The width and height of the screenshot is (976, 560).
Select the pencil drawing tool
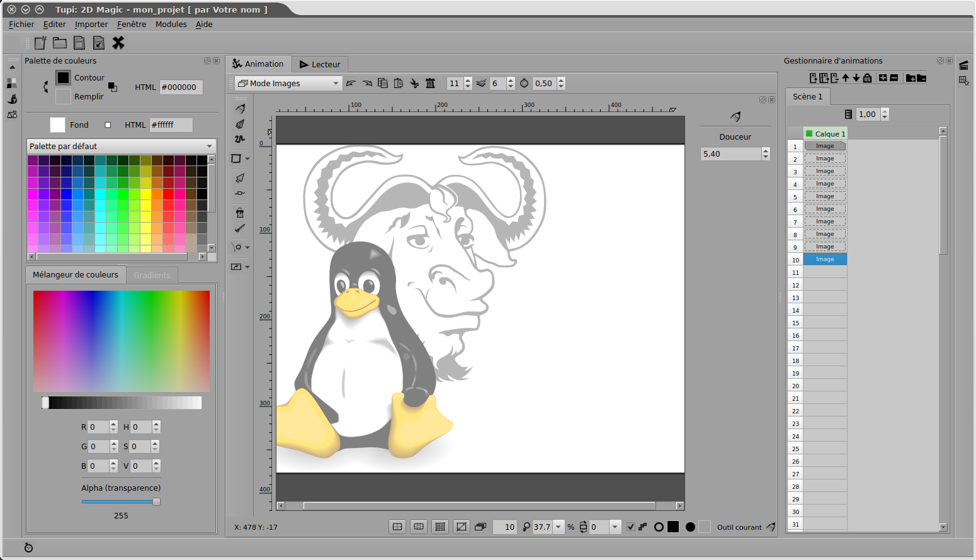[x=240, y=109]
